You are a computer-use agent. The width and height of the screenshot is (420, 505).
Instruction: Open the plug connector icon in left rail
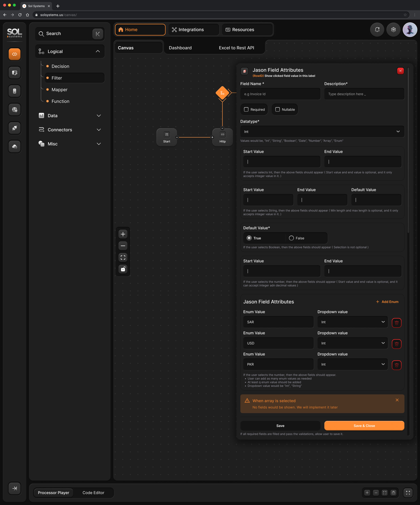tap(15, 128)
